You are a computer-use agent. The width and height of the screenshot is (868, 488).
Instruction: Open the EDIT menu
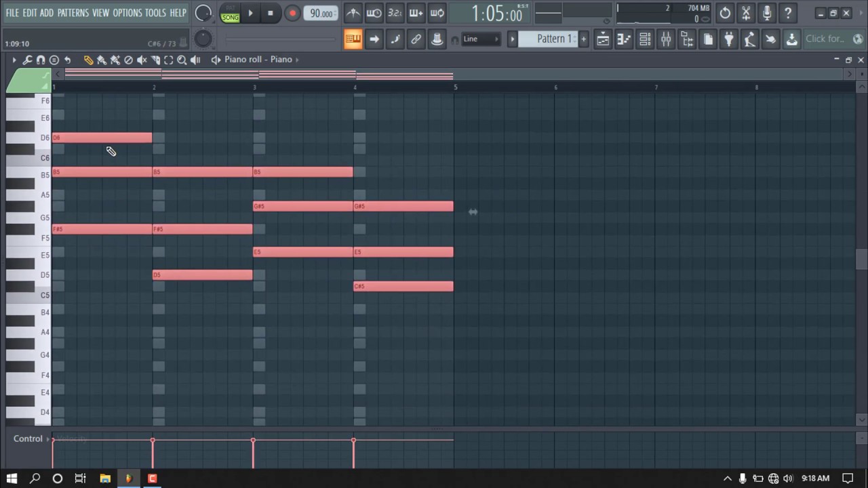[x=29, y=13]
